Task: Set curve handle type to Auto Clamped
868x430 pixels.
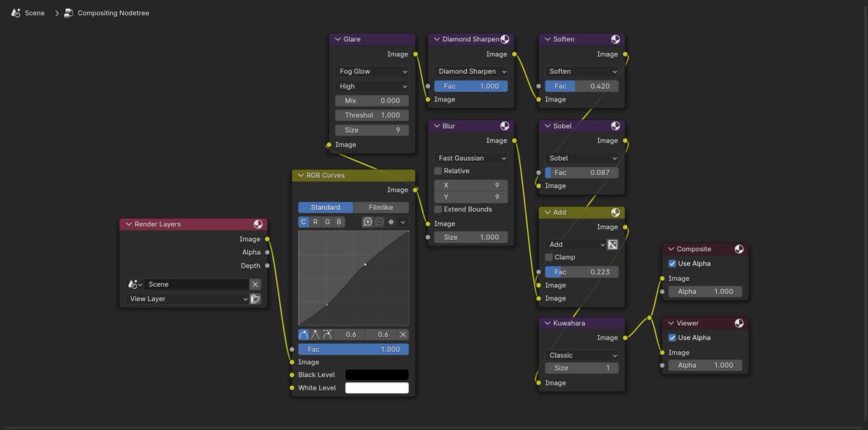Action: tap(328, 334)
